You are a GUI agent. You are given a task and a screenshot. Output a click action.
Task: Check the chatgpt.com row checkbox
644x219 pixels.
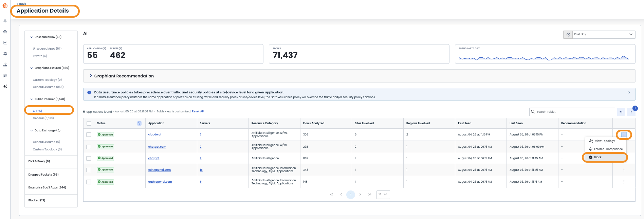(x=89, y=147)
